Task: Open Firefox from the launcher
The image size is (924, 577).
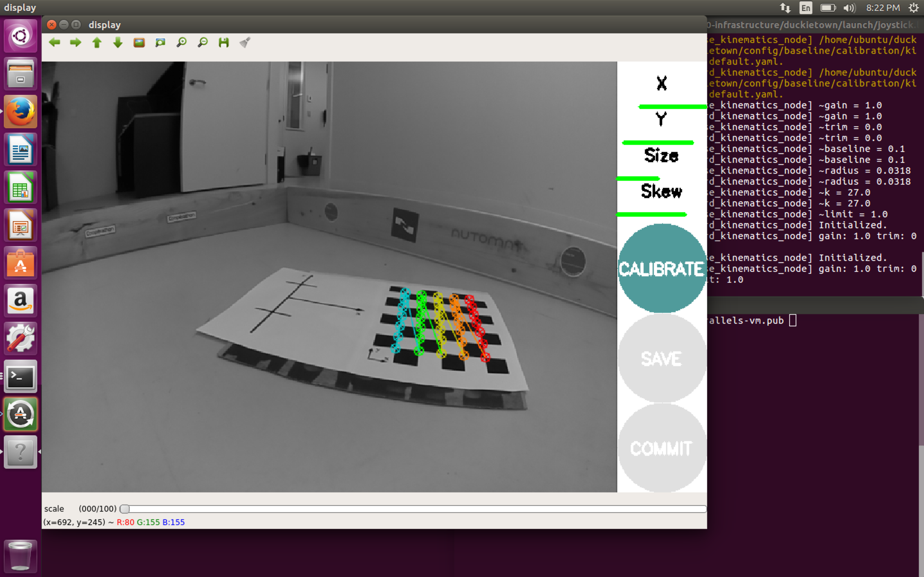Action: [x=21, y=112]
